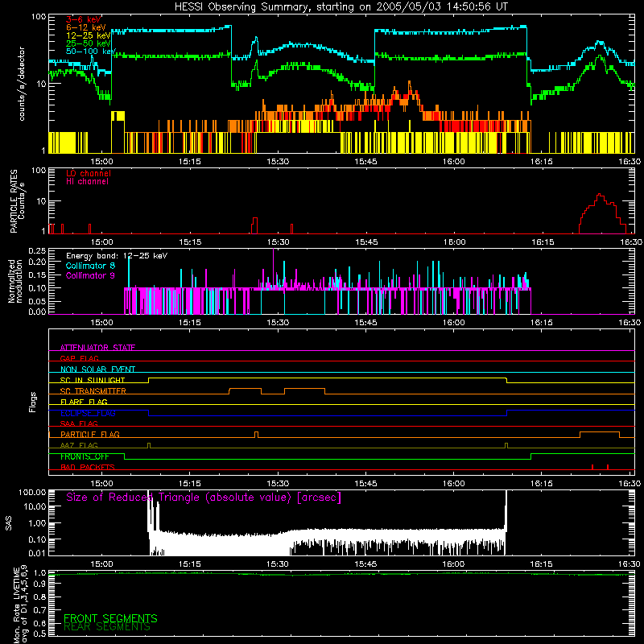Click the SAA FLAG label
644x644 pixels.
tap(79, 423)
